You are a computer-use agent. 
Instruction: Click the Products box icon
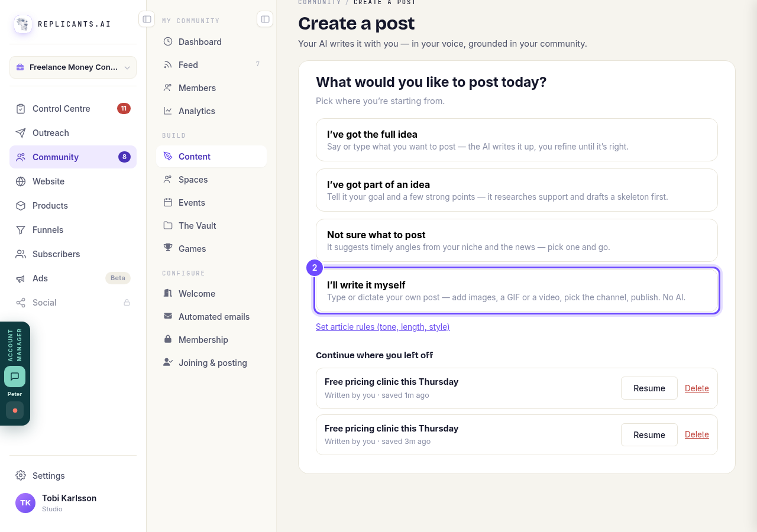pyautogui.click(x=21, y=206)
